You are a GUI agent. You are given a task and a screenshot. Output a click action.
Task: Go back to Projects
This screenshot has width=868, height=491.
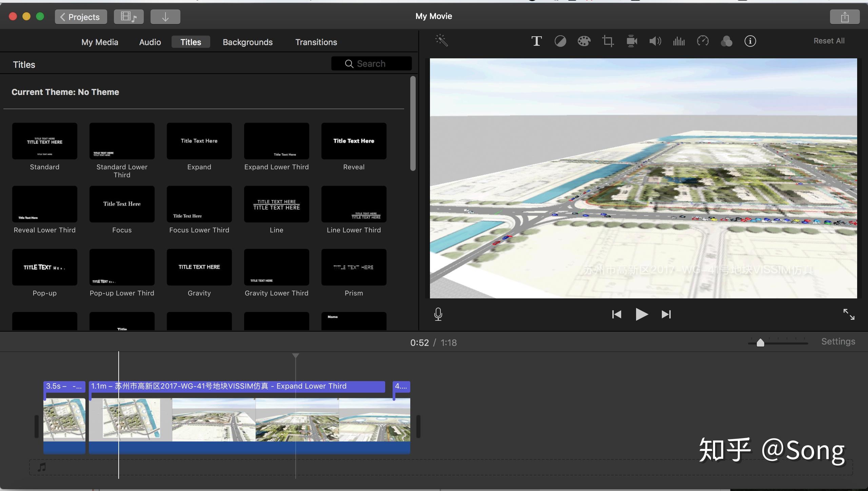[x=81, y=17]
